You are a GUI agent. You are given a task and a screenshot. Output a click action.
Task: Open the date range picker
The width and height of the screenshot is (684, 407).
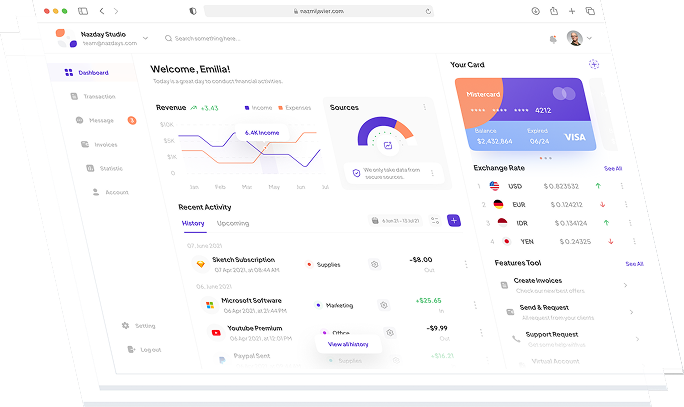coord(396,221)
